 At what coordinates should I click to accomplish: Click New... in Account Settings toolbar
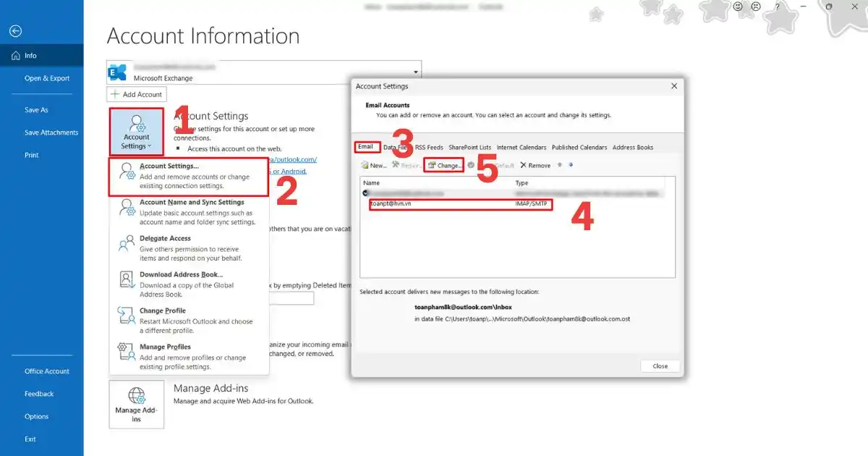coord(374,166)
